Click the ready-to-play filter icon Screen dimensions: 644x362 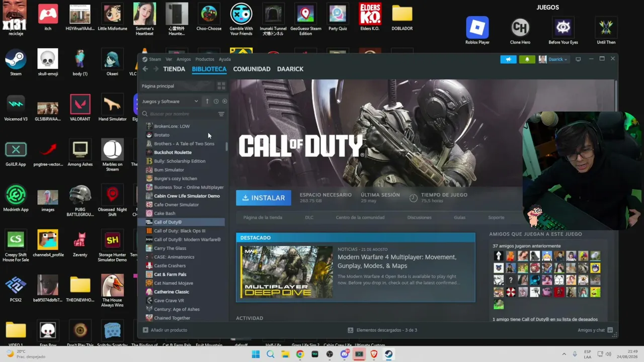click(x=224, y=101)
